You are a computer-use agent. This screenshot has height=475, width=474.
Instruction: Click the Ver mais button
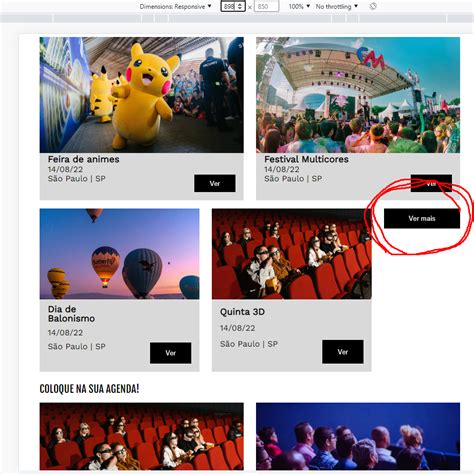coord(422,219)
